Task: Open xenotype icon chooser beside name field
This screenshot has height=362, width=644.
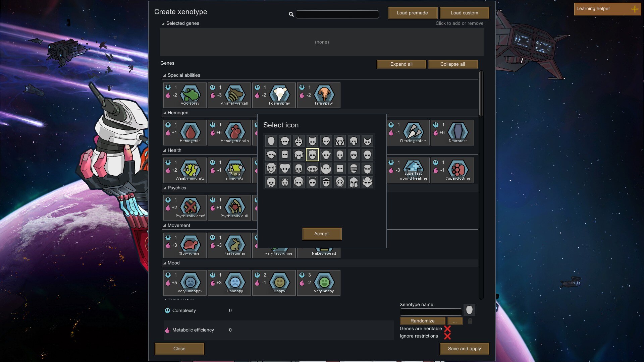Action: point(469,310)
